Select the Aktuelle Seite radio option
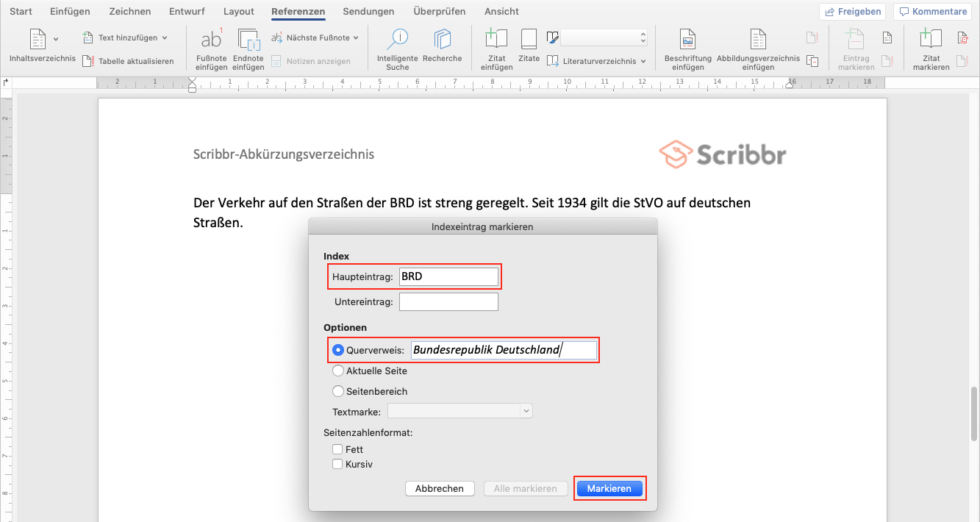 point(338,371)
